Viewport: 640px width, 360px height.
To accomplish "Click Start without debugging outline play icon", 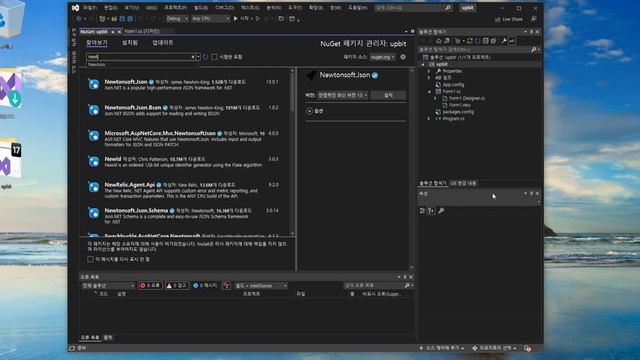I will [x=258, y=19].
